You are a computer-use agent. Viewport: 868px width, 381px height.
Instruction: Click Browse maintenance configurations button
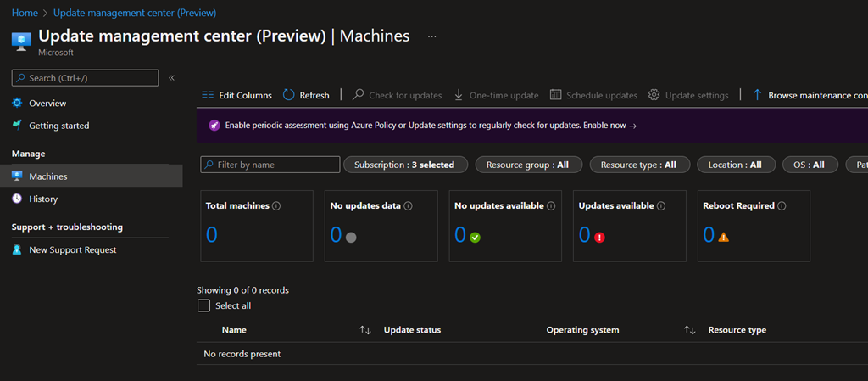pos(810,95)
